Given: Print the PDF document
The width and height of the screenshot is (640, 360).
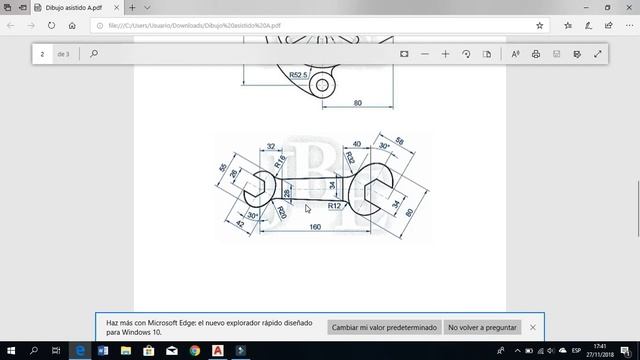Looking at the screenshot, I should (x=536, y=54).
